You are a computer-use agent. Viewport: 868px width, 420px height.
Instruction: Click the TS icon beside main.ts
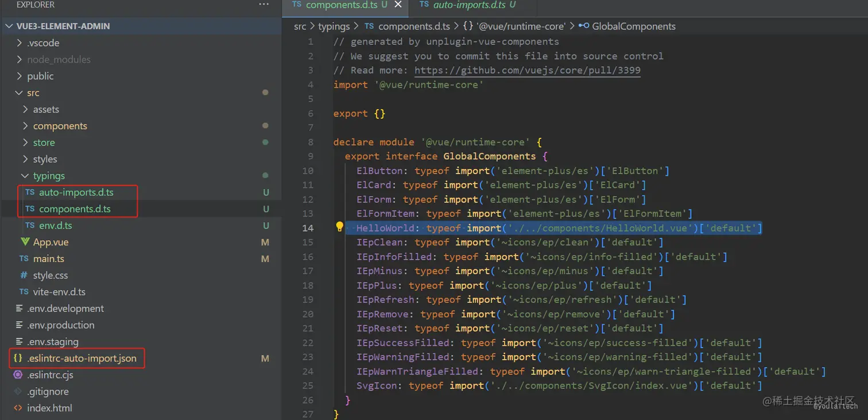coord(24,259)
